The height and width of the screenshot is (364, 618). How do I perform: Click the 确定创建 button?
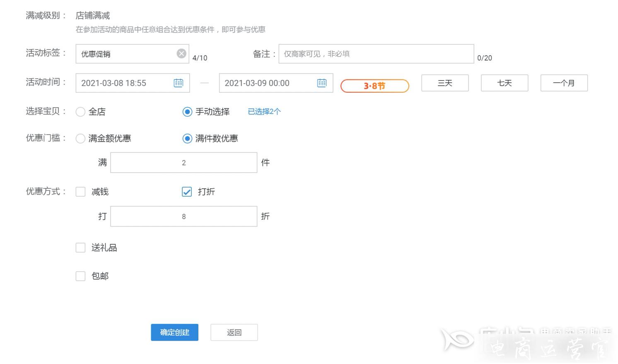pos(175,333)
